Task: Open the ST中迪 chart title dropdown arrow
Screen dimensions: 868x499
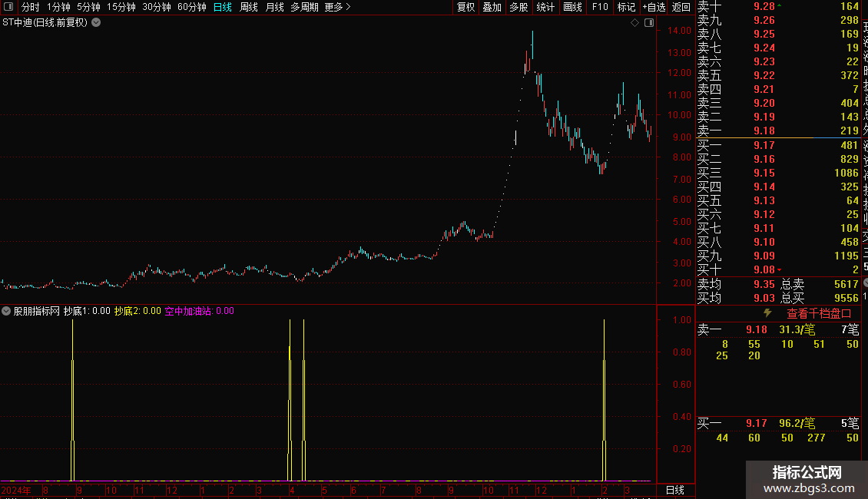Action: tap(96, 23)
